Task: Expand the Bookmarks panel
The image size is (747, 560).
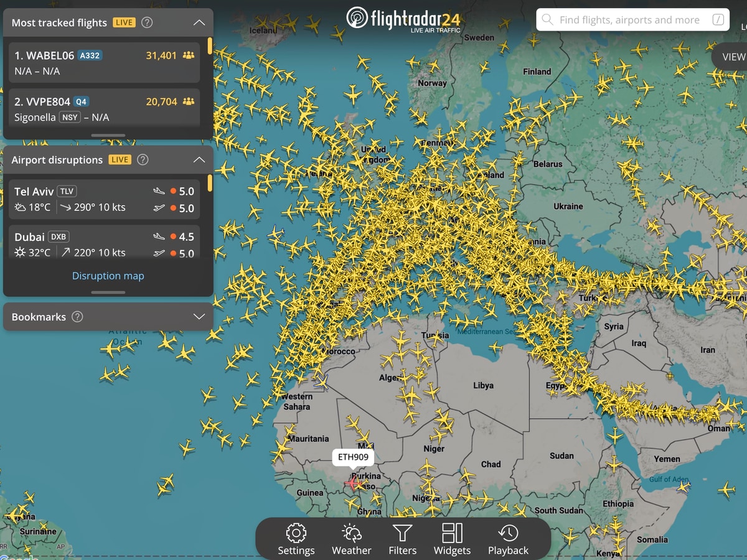Action: 199,317
